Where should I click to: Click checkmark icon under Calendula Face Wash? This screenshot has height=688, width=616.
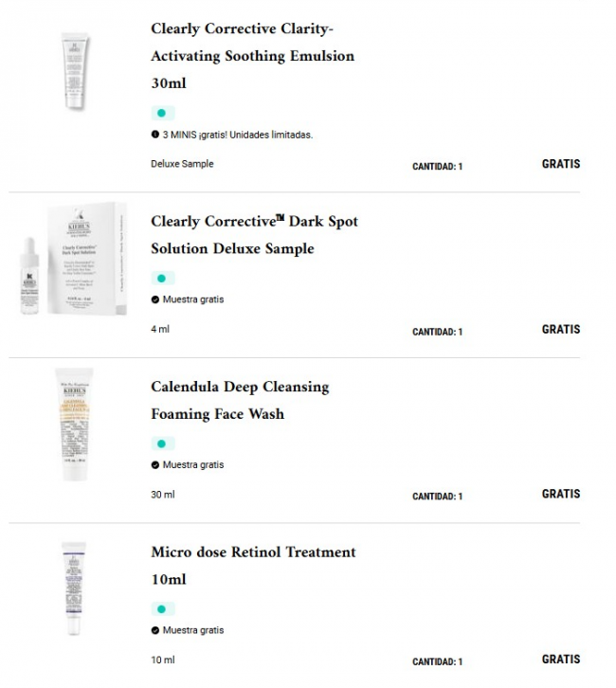click(155, 465)
